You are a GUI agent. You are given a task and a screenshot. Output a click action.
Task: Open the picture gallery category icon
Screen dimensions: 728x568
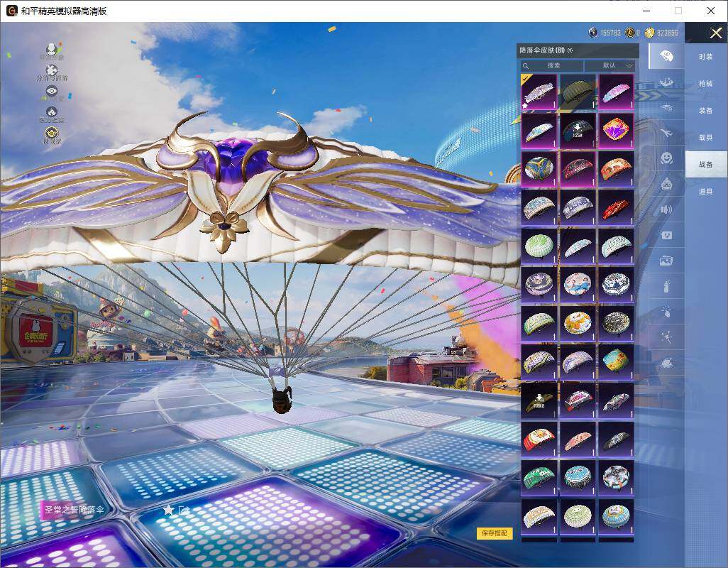coord(667,261)
